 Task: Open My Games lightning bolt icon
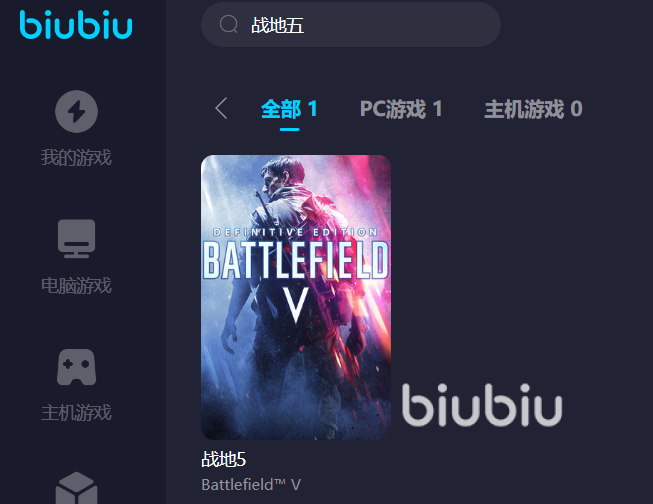click(77, 112)
